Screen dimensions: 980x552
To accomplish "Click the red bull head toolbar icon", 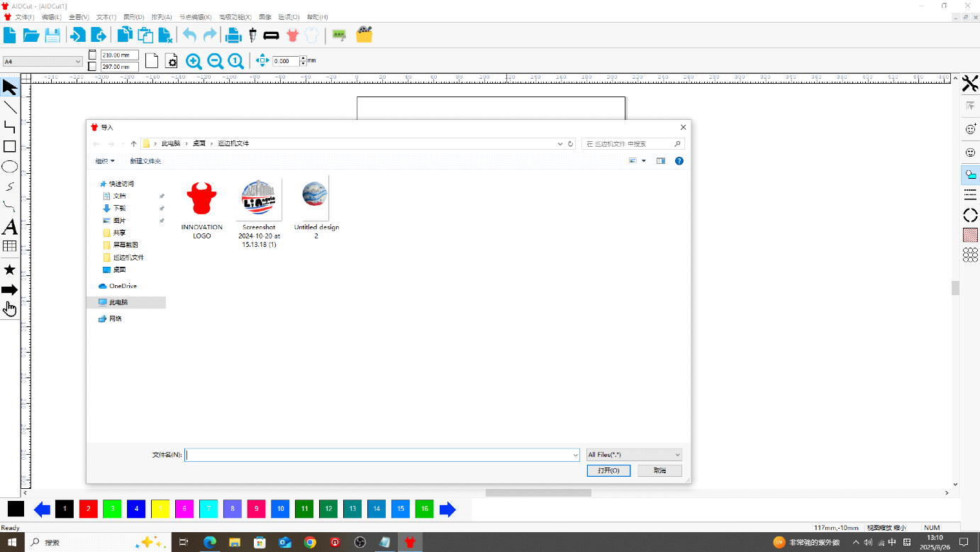I will point(292,35).
